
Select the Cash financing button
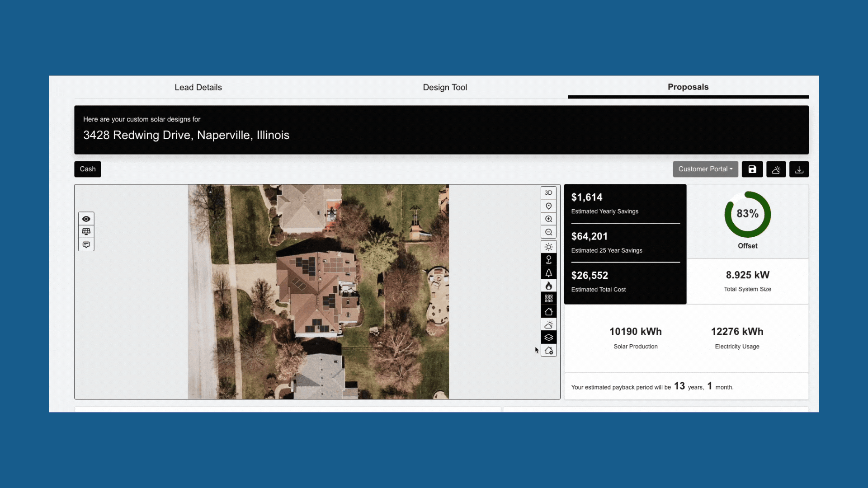tap(88, 169)
